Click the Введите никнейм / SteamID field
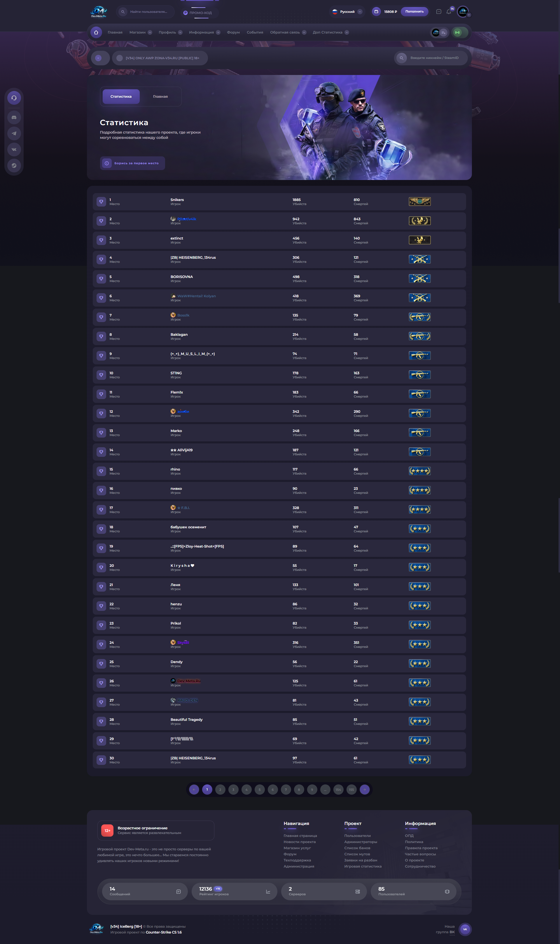The image size is (560, 944). coord(434,58)
